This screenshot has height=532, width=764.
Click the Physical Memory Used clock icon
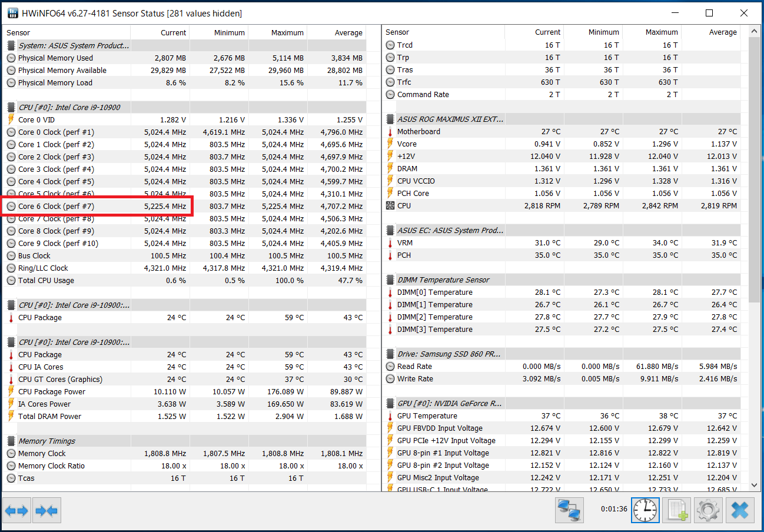tap(11, 58)
